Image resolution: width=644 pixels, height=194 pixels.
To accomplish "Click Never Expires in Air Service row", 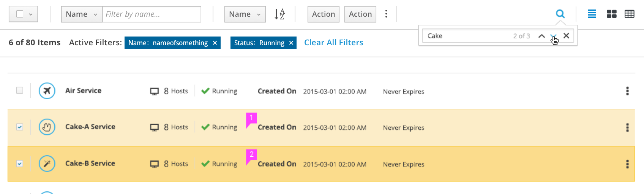I will click(404, 92).
